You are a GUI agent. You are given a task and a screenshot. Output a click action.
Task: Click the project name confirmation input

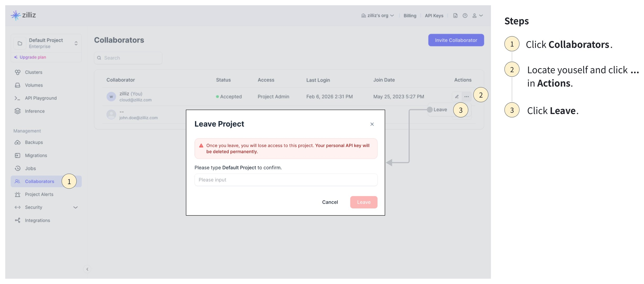pyautogui.click(x=286, y=180)
